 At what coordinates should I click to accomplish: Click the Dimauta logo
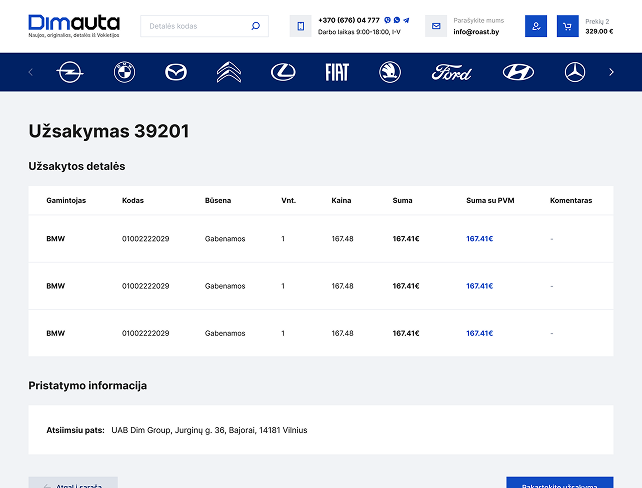[74, 25]
